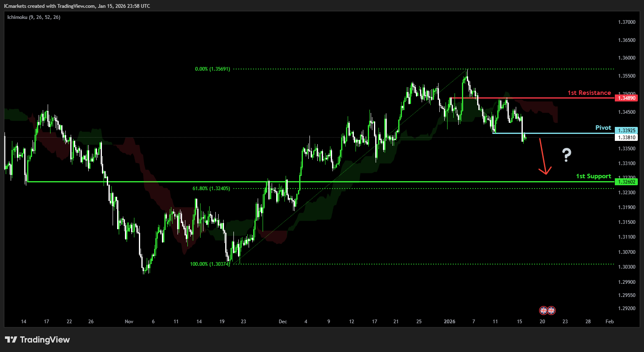Click the Dec label on the date axis

click(283, 322)
